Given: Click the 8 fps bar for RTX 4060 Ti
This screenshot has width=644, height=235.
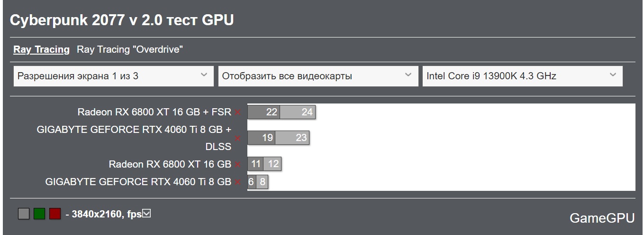Looking at the screenshot, I should [263, 182].
